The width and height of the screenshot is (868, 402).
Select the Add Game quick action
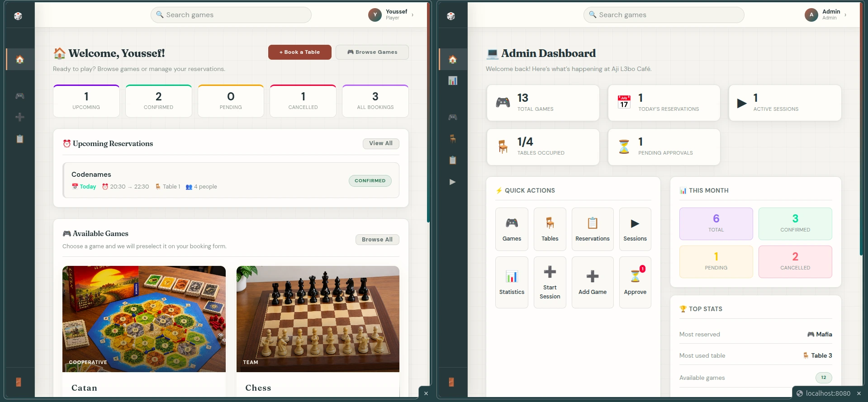[x=593, y=283]
